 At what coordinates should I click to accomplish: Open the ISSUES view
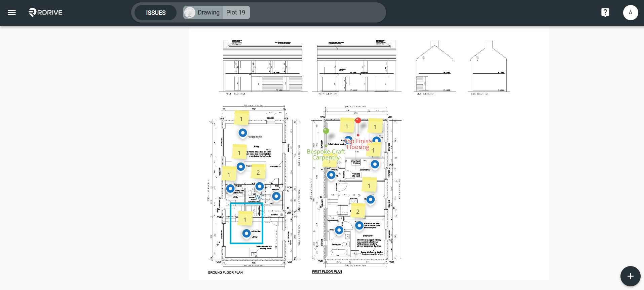tap(156, 12)
